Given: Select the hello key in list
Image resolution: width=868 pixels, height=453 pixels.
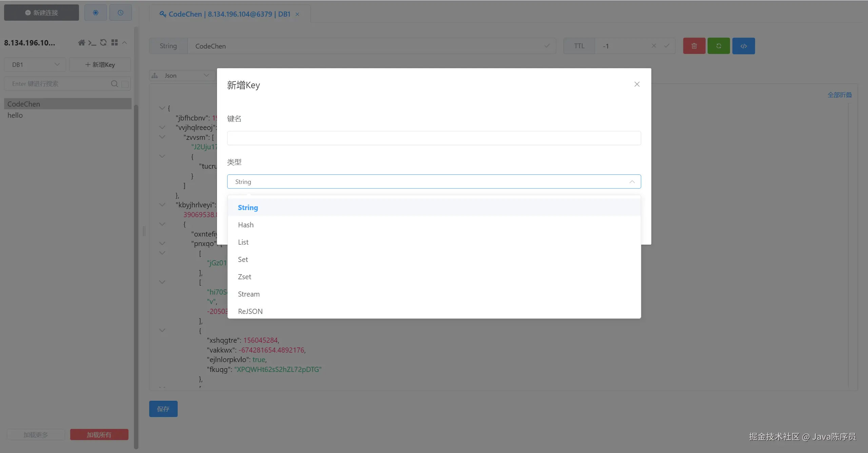Looking at the screenshot, I should [15, 115].
